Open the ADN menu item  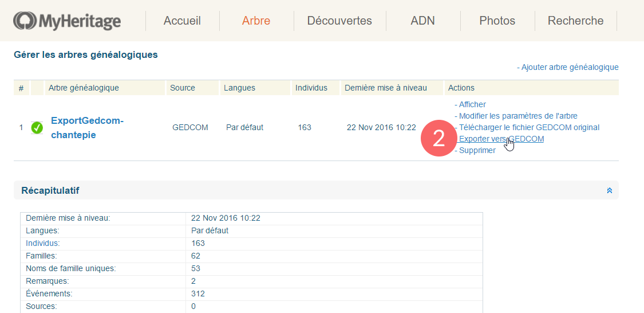point(422,21)
